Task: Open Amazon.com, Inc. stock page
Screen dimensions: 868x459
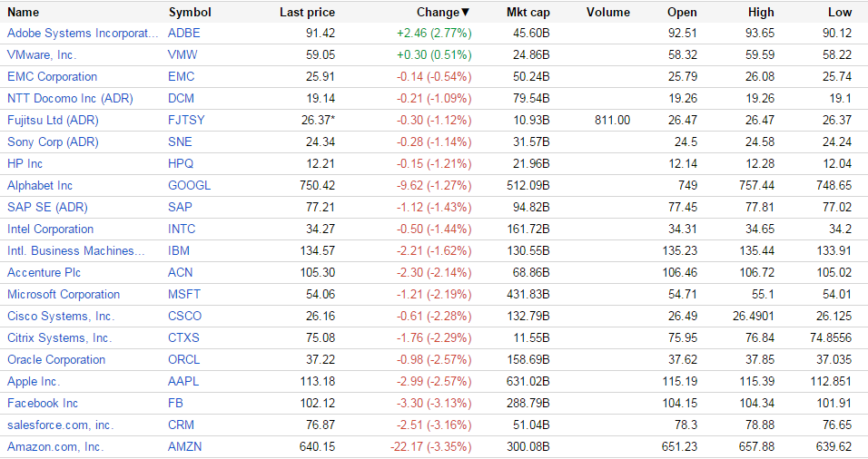Action: point(55,446)
